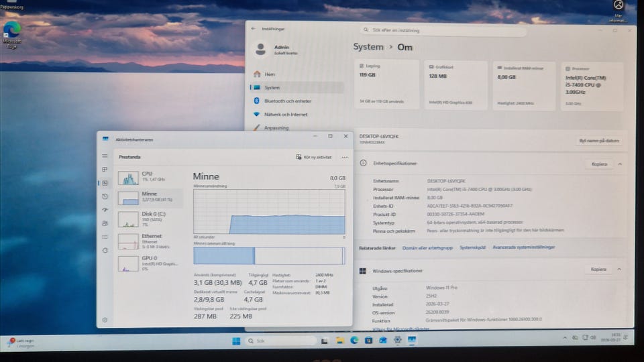This screenshot has height=362, width=644.
Task: Open the Processes page in Task Manager sidebar
Action: pos(105,170)
